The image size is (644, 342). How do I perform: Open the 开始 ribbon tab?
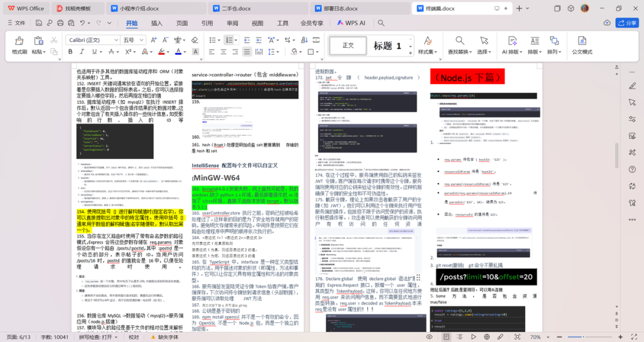(x=132, y=23)
